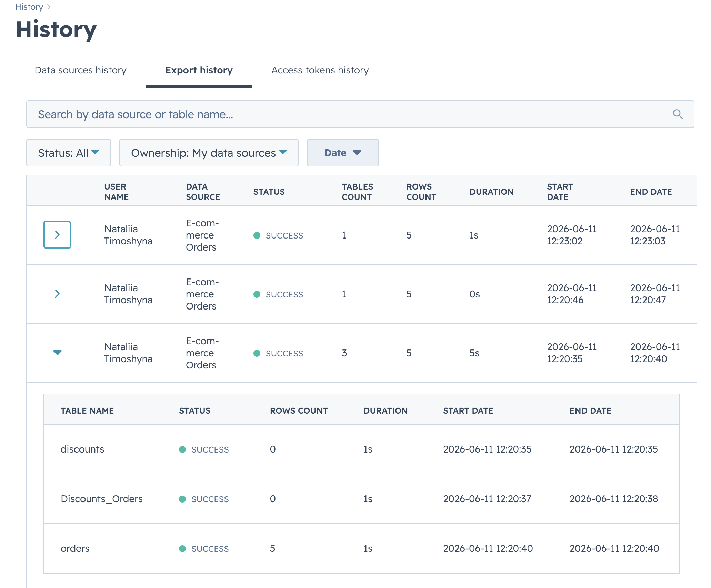Select the Export history tab

pos(199,70)
